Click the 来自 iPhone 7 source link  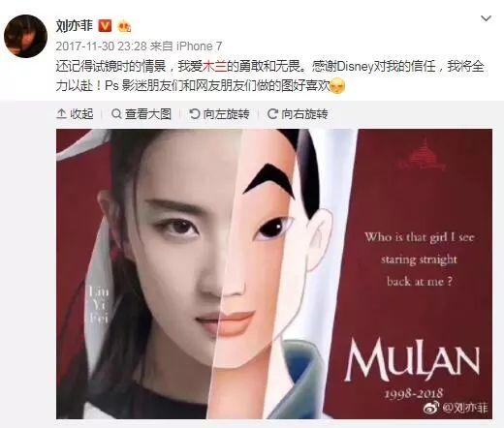coord(186,46)
